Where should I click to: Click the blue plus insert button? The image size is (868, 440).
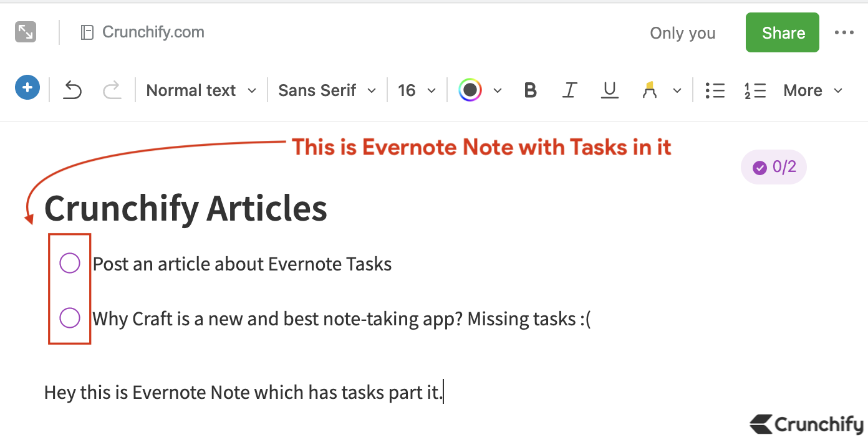click(27, 88)
